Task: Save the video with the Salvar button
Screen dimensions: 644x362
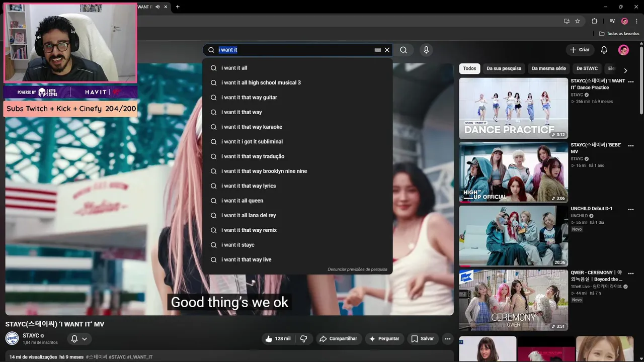Action: click(x=422, y=339)
